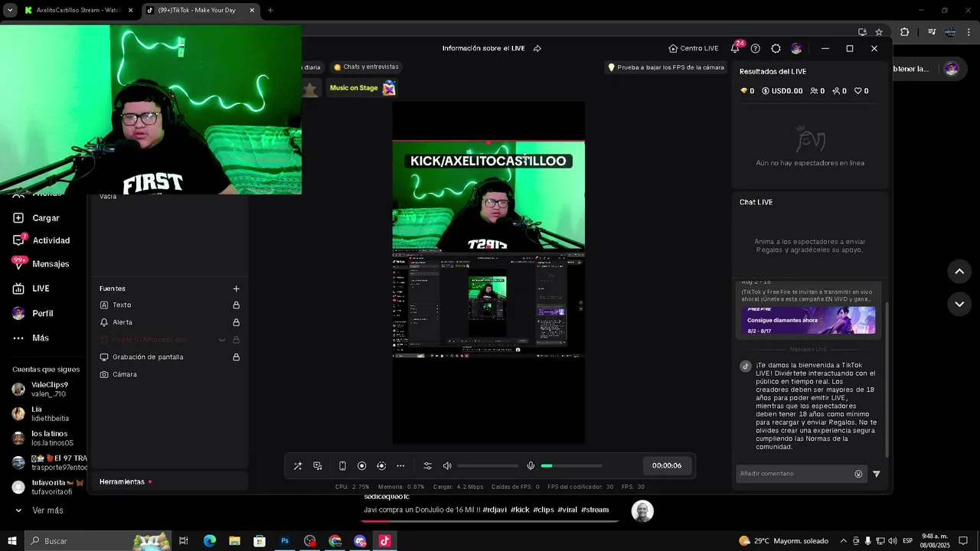The width and height of the screenshot is (980, 551).
Task: Open Photoshop from the taskbar
Action: [x=284, y=541]
